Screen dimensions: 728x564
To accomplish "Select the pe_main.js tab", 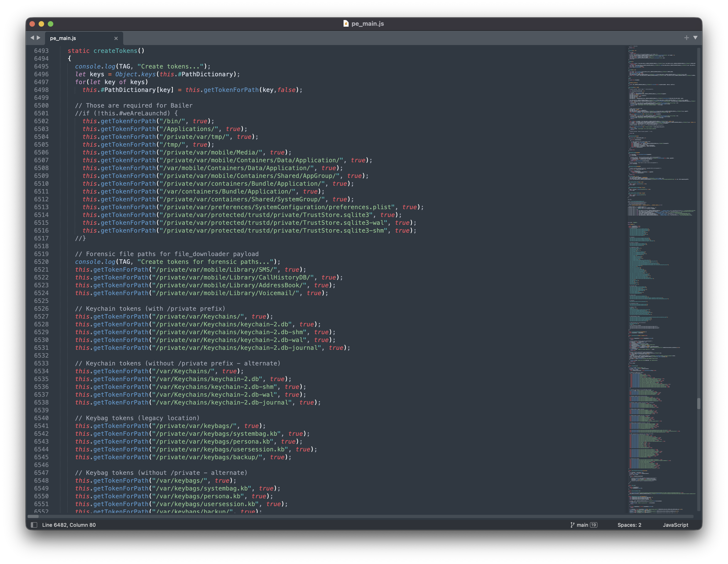I will pyautogui.click(x=63, y=38).
